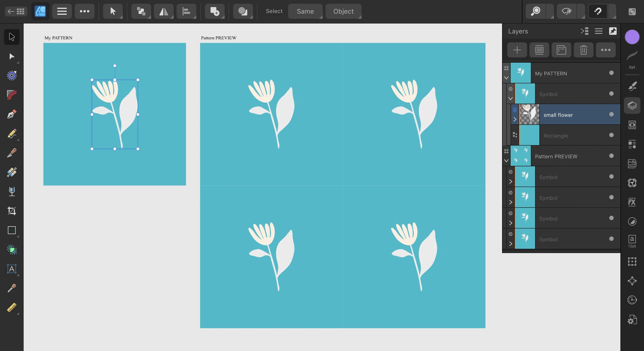
Task: Collapse the My PATTERN layer group
Action: (506, 78)
